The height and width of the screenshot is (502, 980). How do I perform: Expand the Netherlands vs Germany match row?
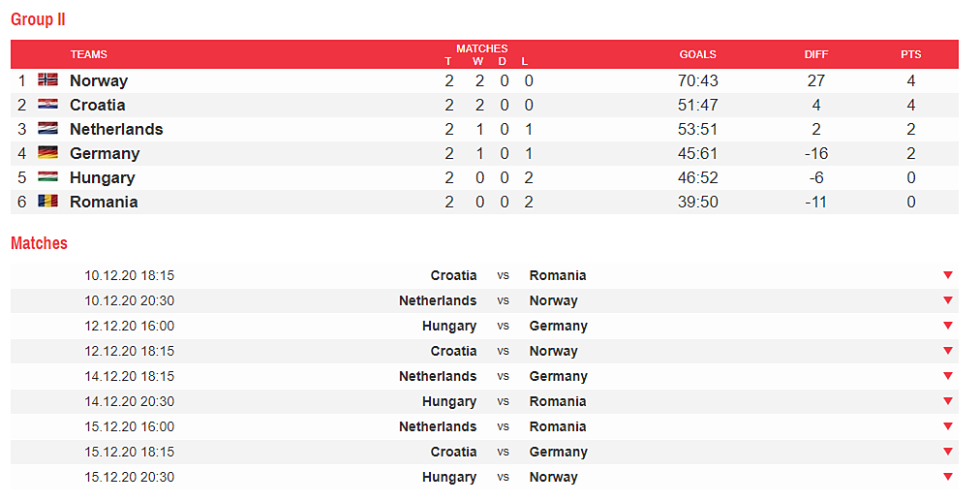(x=948, y=376)
